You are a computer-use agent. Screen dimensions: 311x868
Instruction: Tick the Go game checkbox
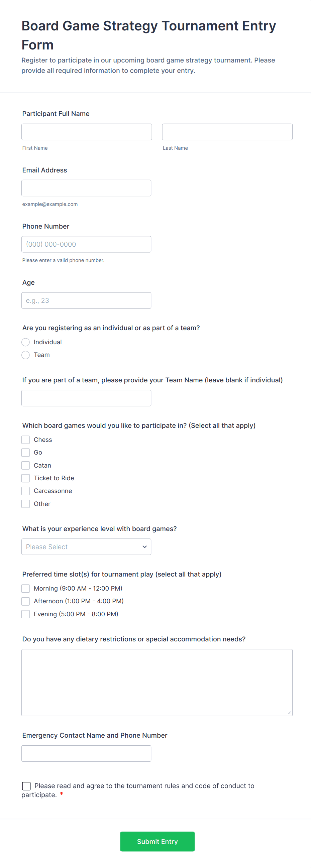point(26,453)
